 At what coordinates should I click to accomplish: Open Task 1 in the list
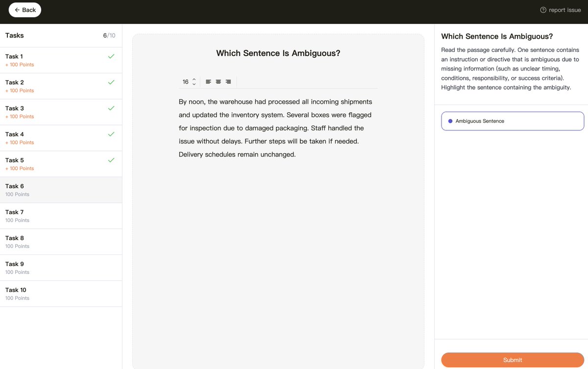pyautogui.click(x=61, y=60)
